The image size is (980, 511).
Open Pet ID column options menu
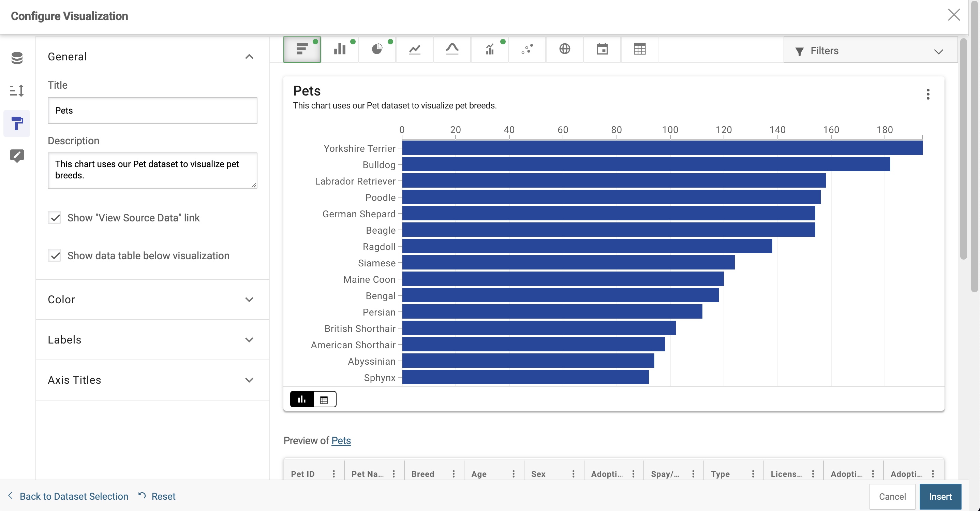click(333, 474)
